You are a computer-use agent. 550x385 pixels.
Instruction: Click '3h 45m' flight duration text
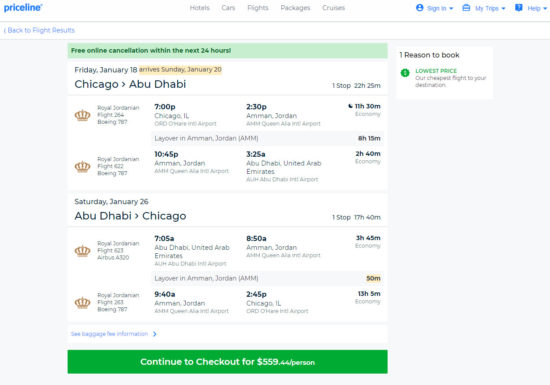(368, 238)
